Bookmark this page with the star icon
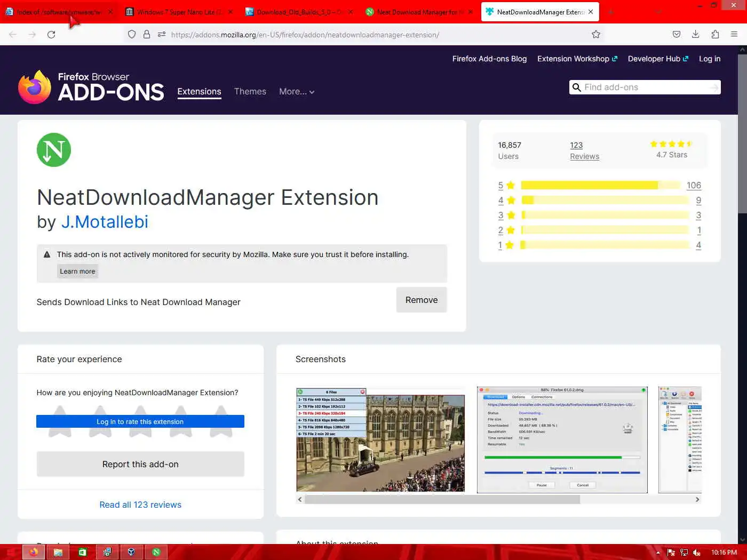Image resolution: width=747 pixels, height=560 pixels. [596, 35]
